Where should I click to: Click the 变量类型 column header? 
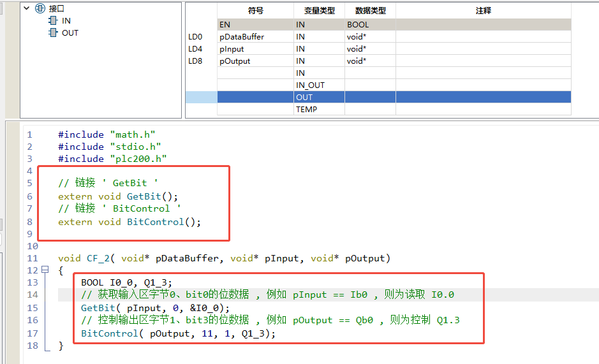click(x=320, y=11)
